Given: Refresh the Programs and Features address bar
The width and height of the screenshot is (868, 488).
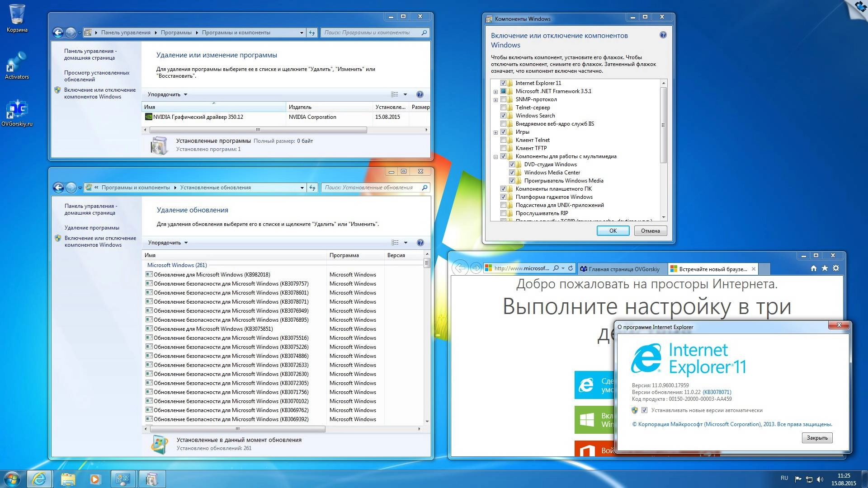Looking at the screenshot, I should 312,33.
